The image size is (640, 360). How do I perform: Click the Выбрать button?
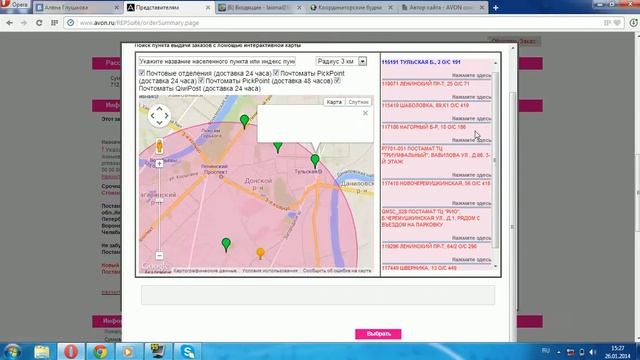378,334
